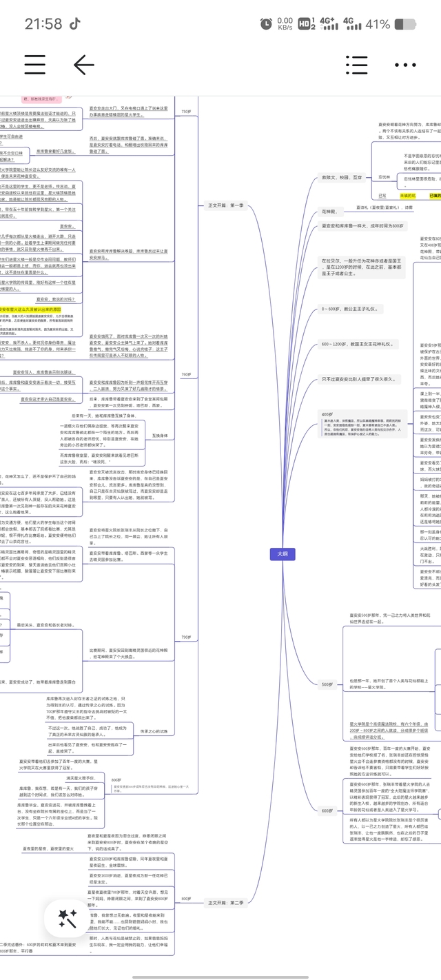Select node about 成年时间为800岁

click(362, 226)
